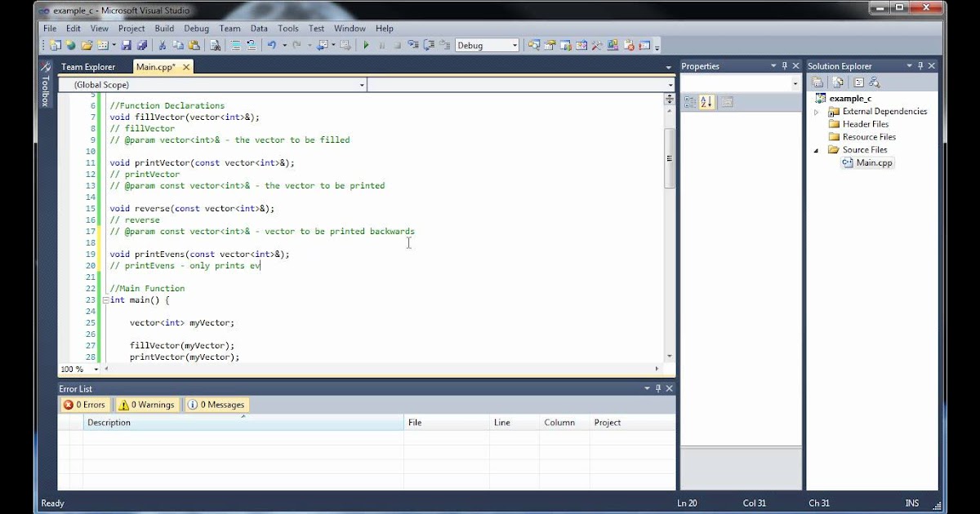Image resolution: width=980 pixels, height=514 pixels.
Task: Click the View Class Diagram icon
Action: click(874, 82)
